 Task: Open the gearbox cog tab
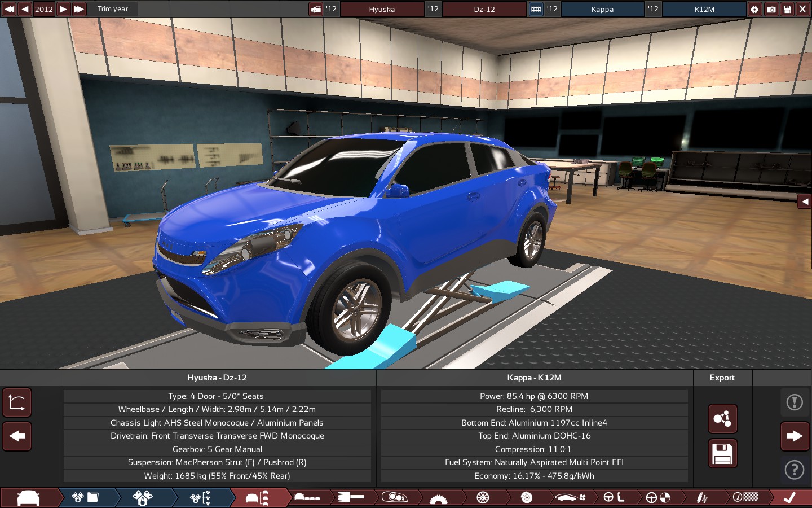coord(439,498)
